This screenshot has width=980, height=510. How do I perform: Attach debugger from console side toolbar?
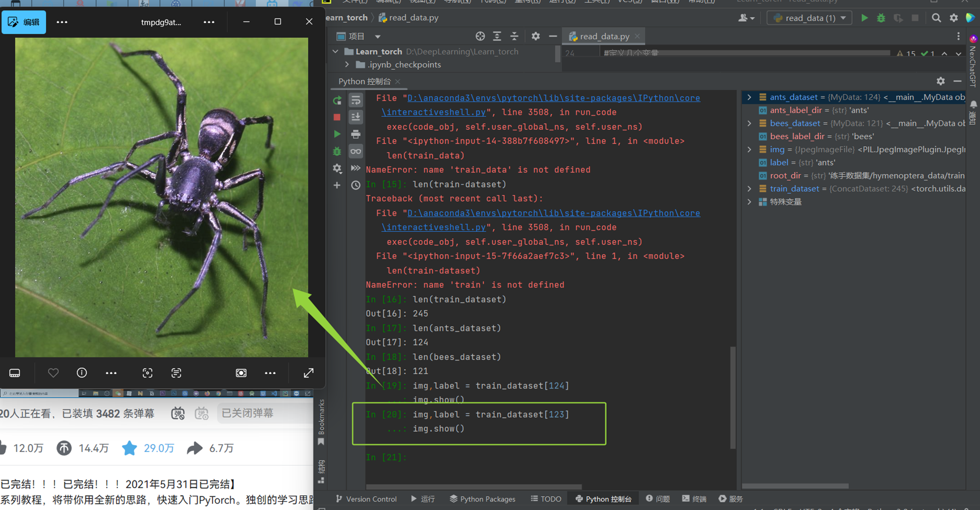[337, 152]
